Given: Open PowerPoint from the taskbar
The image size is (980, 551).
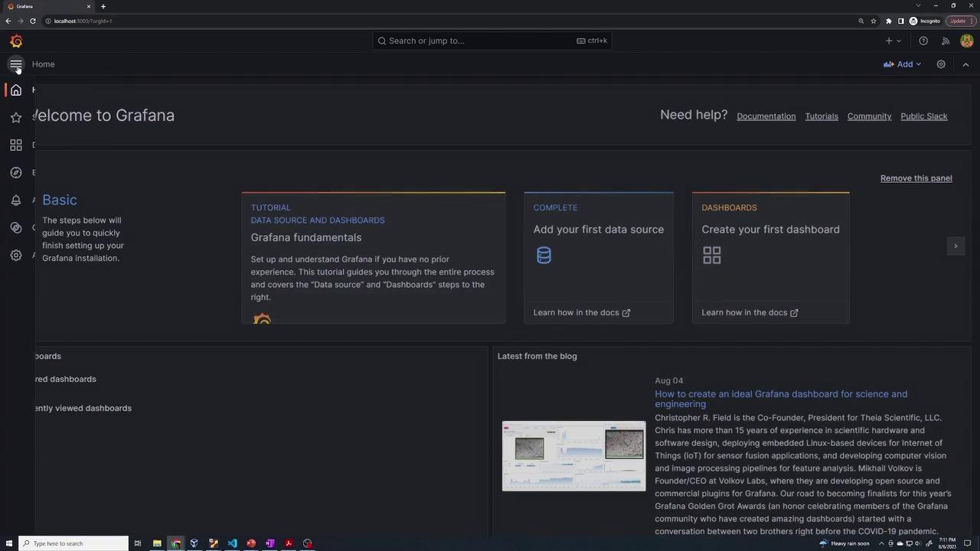Looking at the screenshot, I should coord(251,543).
